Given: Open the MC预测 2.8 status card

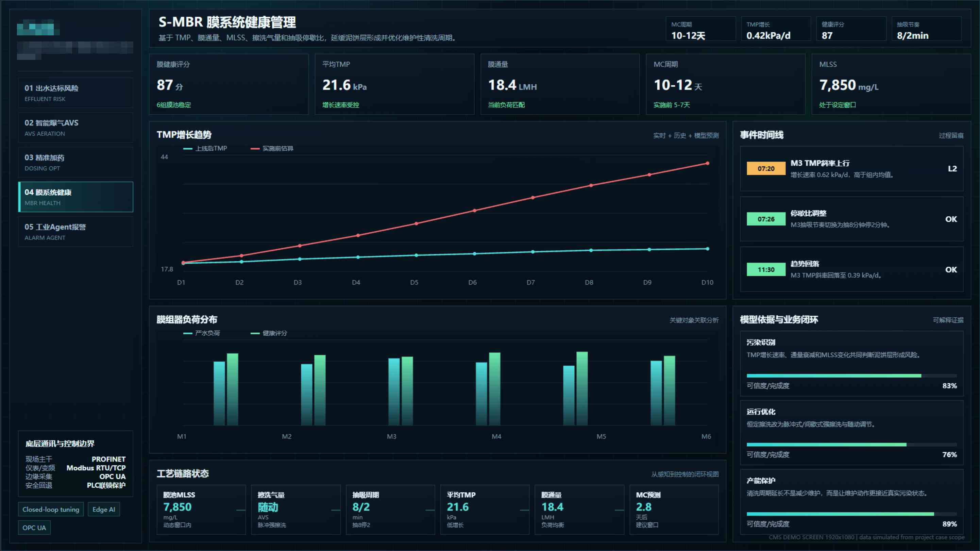Looking at the screenshot, I should 674,510.
